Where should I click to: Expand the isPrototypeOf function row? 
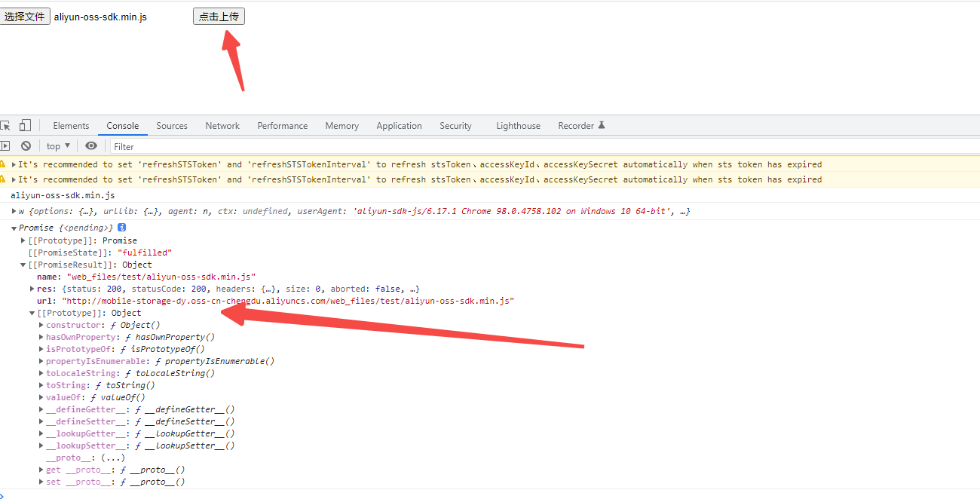[x=41, y=349]
